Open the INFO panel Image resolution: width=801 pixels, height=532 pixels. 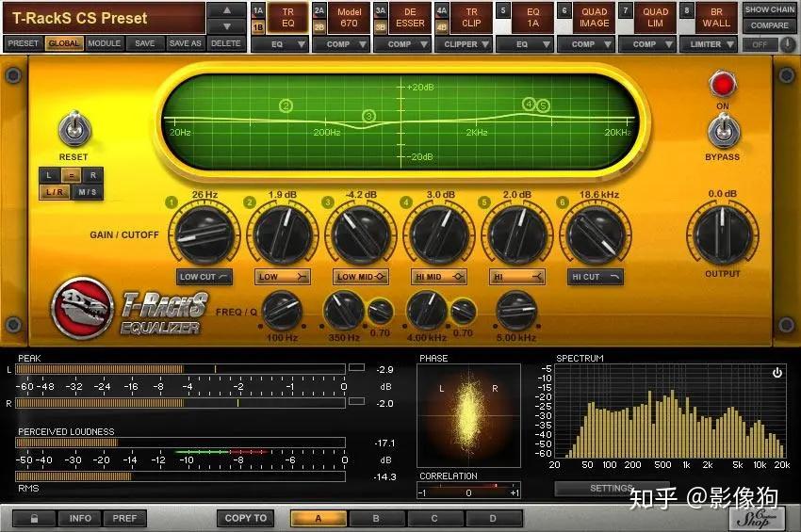pos(80,518)
